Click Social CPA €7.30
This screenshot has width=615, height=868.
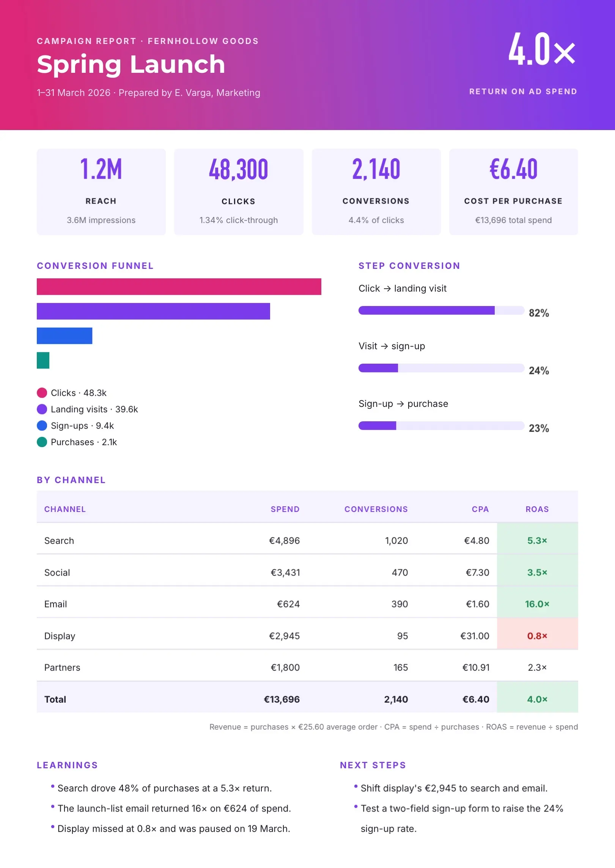point(477,573)
